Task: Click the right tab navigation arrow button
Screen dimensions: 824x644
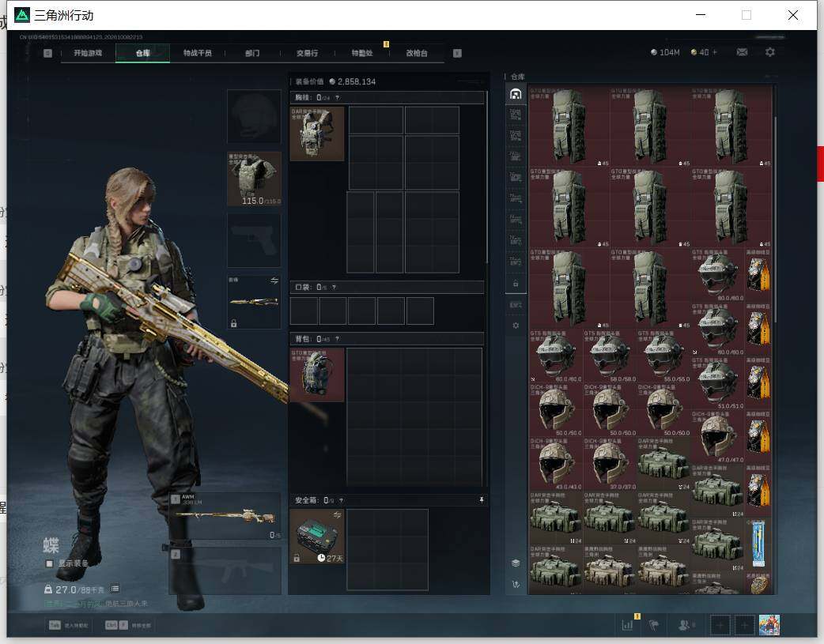Action: [457, 53]
